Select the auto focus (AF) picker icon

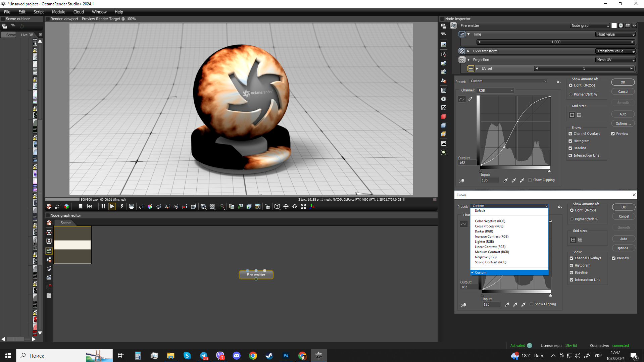(141, 207)
